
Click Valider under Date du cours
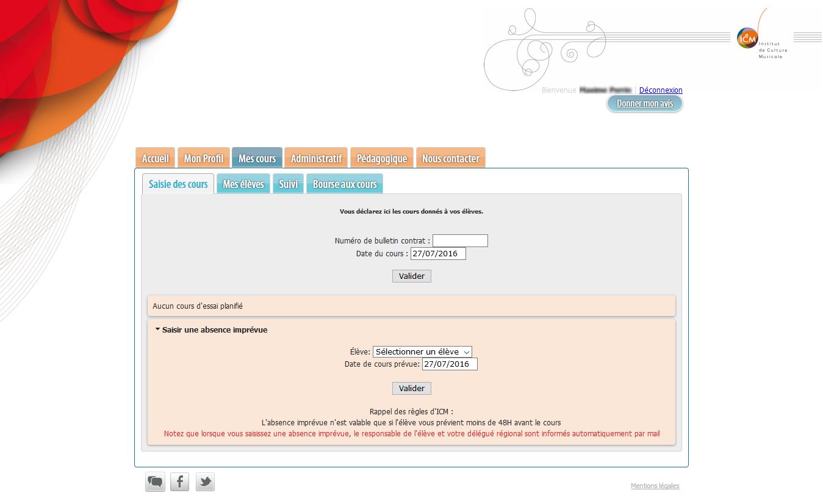tap(412, 276)
